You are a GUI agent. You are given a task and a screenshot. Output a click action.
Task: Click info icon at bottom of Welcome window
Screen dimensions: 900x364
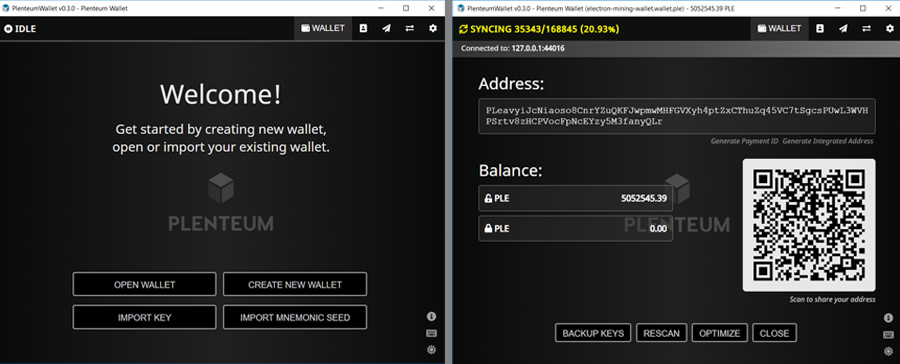432,316
